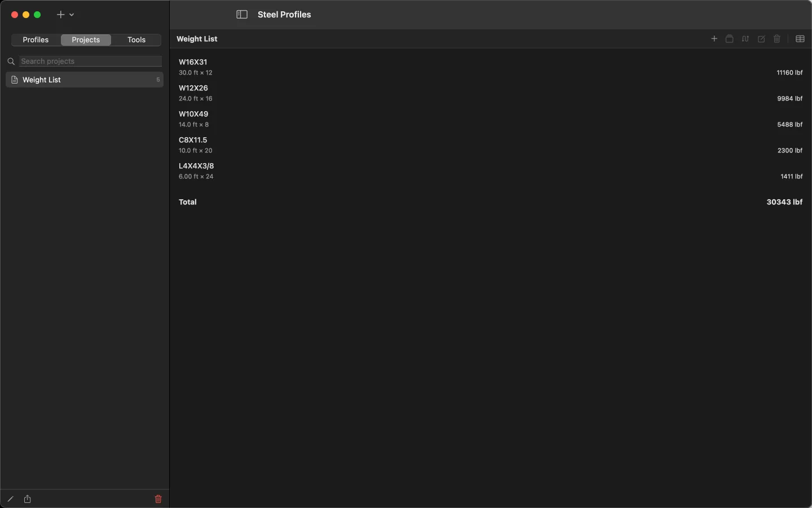Select the Weight List project in sidebar

click(85, 80)
